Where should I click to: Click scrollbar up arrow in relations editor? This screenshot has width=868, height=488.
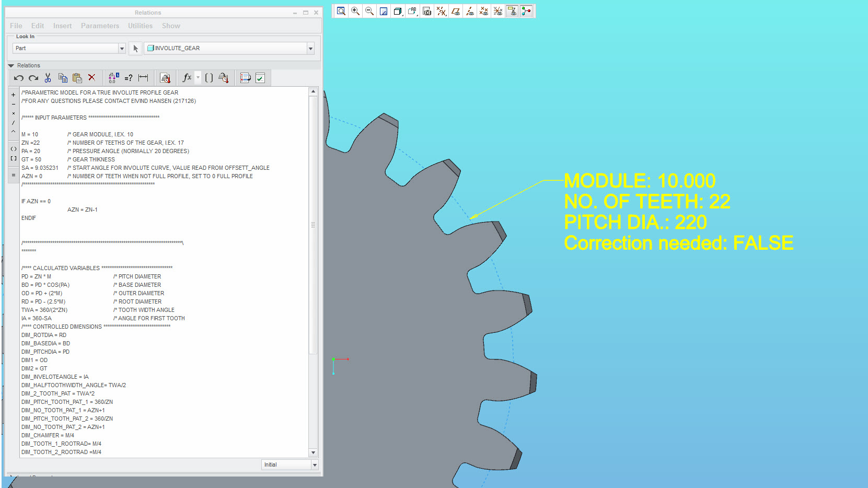coord(313,91)
